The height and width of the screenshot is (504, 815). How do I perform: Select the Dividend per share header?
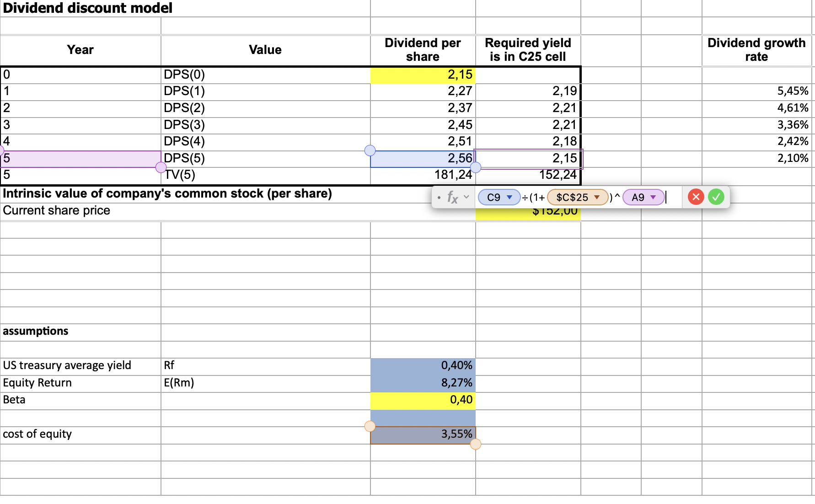click(x=423, y=50)
